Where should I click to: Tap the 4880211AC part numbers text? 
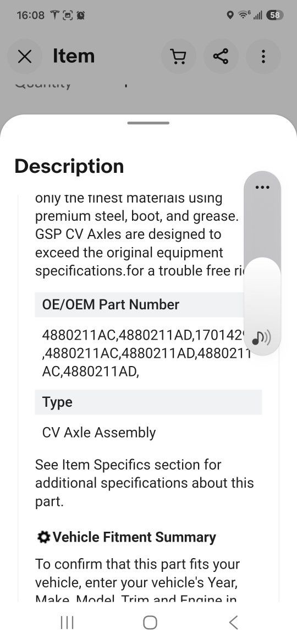click(x=146, y=353)
